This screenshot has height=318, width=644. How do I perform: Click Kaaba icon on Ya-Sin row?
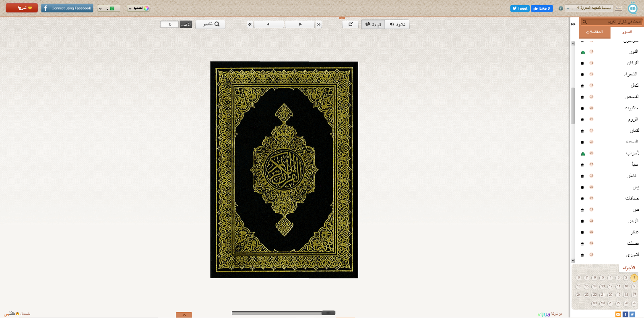[582, 187]
